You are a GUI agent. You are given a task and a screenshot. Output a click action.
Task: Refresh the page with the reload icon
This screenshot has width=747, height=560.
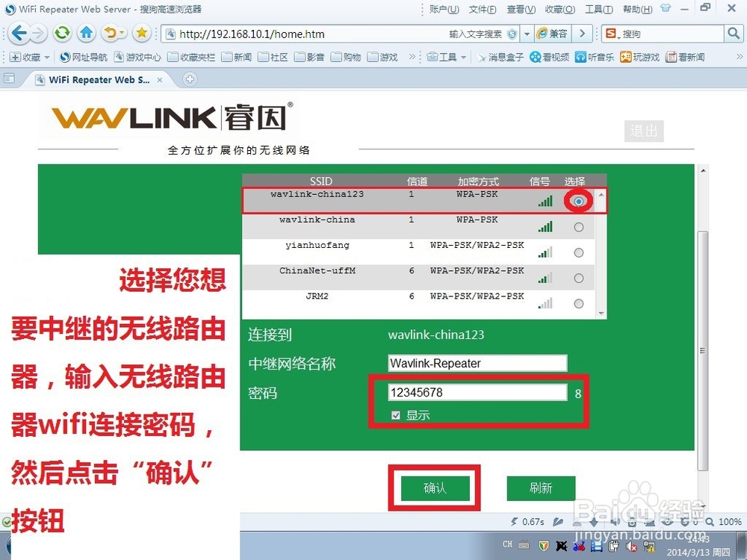click(62, 34)
